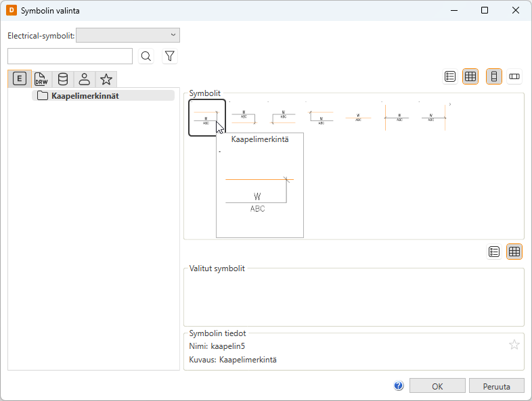This screenshot has height=401, width=532.
Task: Show symbols as a grid view
Action: pyautogui.click(x=470, y=76)
